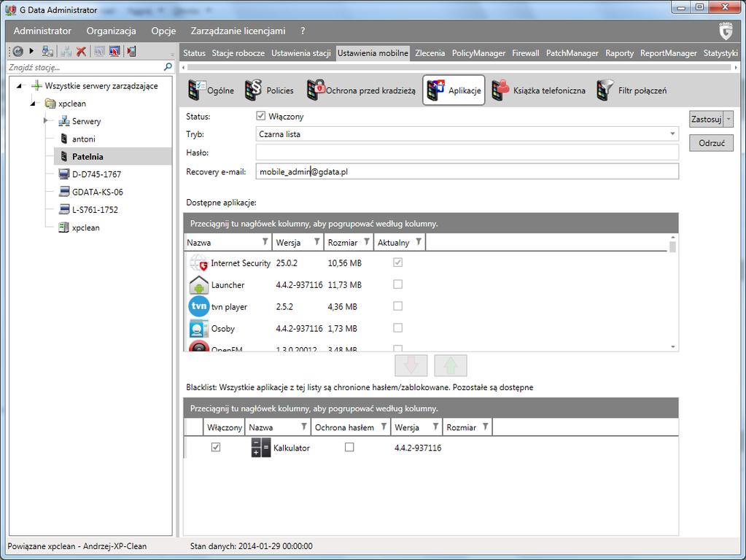Toggle Aktualny checkbox for Osoby

[397, 328]
